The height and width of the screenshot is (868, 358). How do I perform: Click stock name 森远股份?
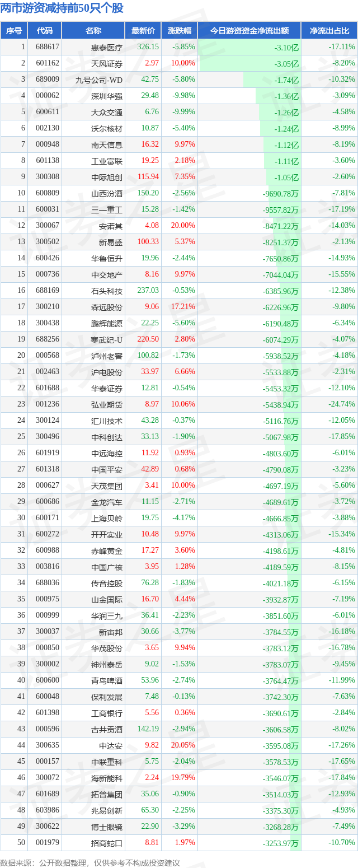point(107,307)
